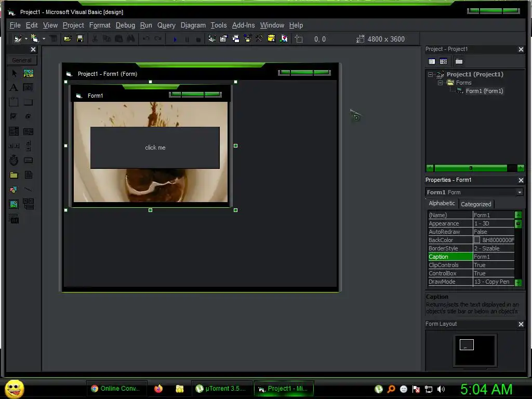Image resolution: width=532 pixels, height=399 pixels.
Task: Select the Image control tool
Action: coord(14,204)
